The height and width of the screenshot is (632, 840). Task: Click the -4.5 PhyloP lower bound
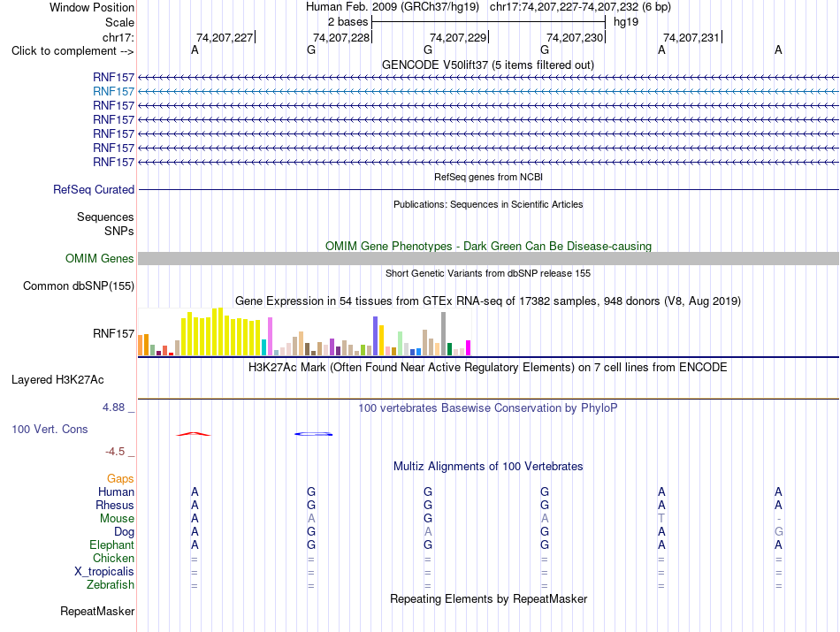click(115, 452)
